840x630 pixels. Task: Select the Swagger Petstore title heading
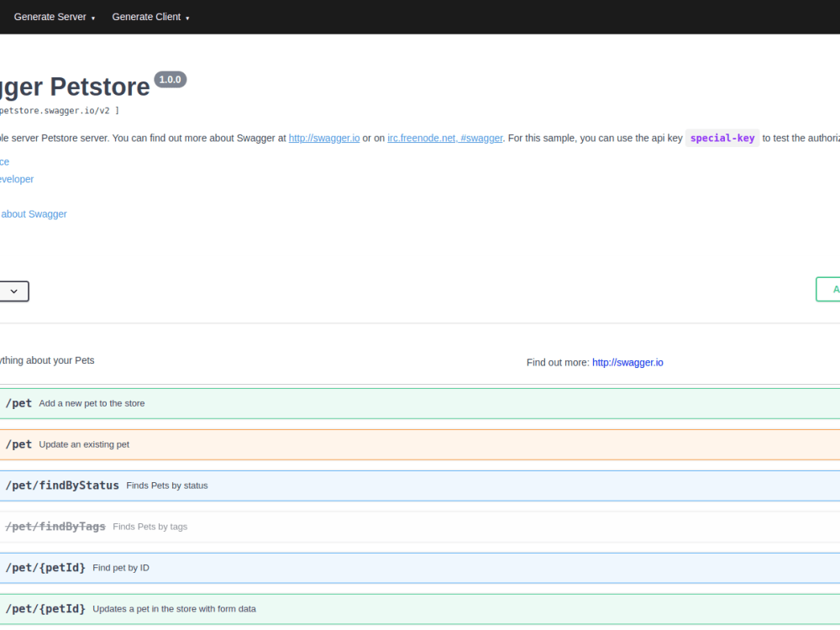(x=75, y=87)
